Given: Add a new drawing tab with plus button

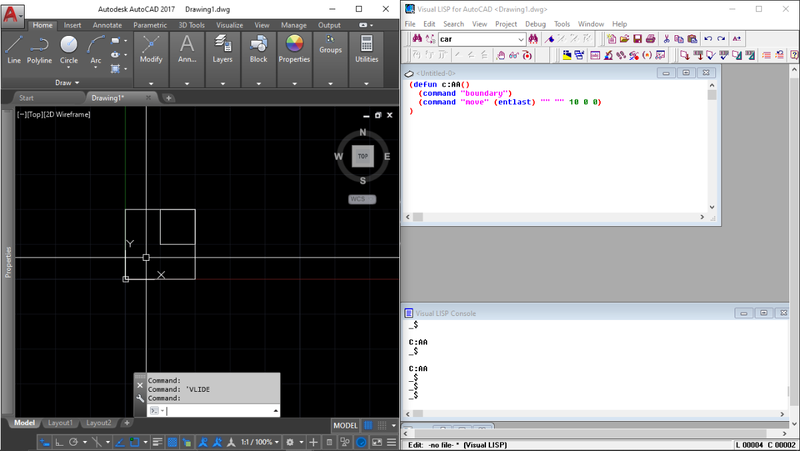Looking at the screenshot, I should (x=169, y=98).
